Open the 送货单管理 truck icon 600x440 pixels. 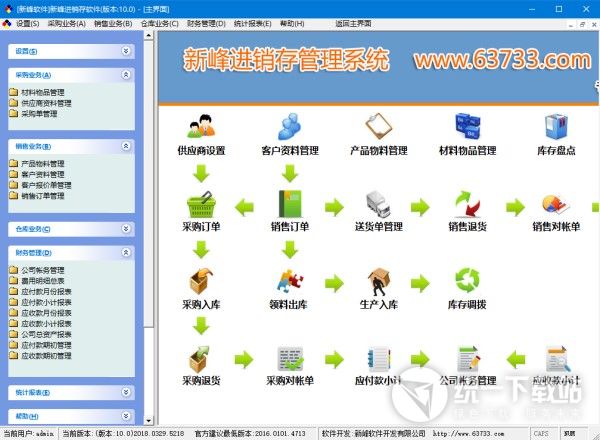click(x=378, y=204)
